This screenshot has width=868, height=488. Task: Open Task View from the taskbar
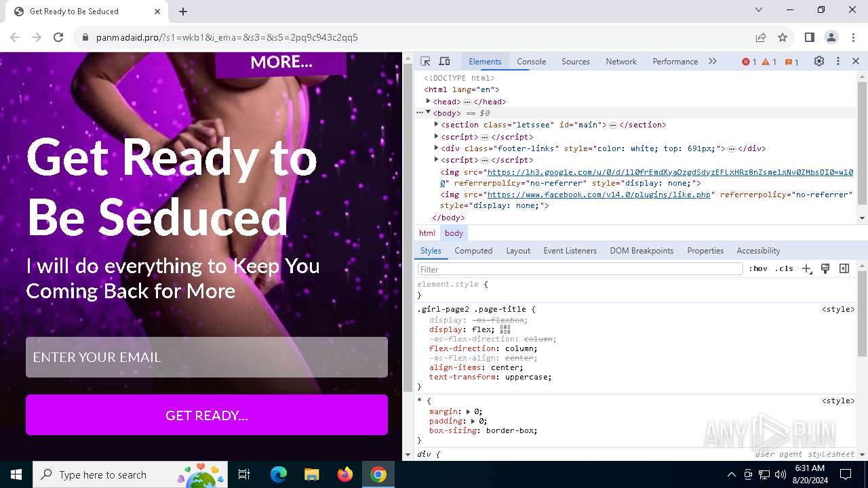click(244, 474)
